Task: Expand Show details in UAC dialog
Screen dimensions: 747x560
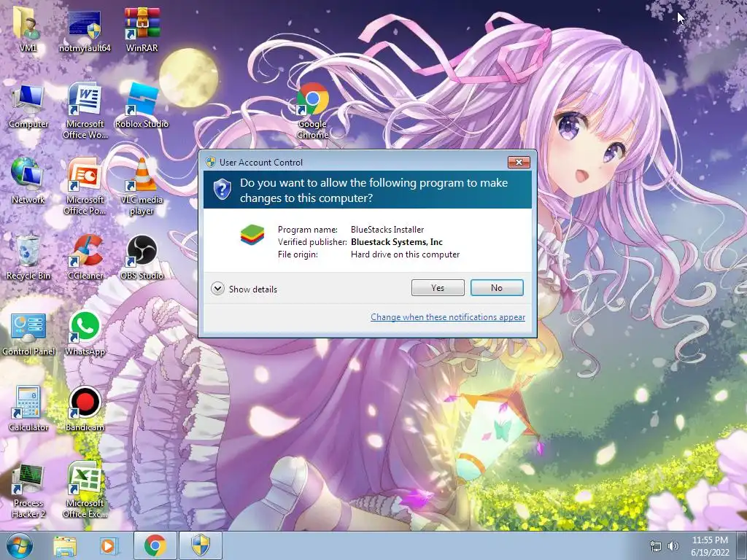Action: point(244,289)
